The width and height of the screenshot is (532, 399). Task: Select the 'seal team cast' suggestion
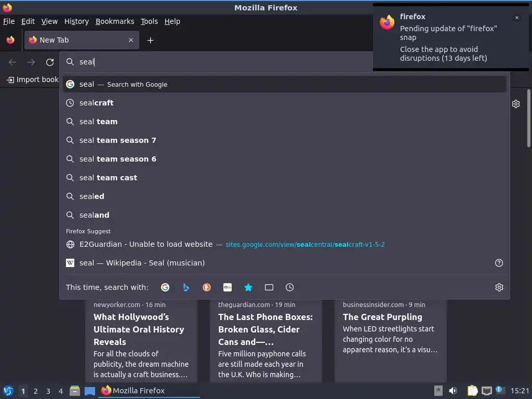point(284,178)
